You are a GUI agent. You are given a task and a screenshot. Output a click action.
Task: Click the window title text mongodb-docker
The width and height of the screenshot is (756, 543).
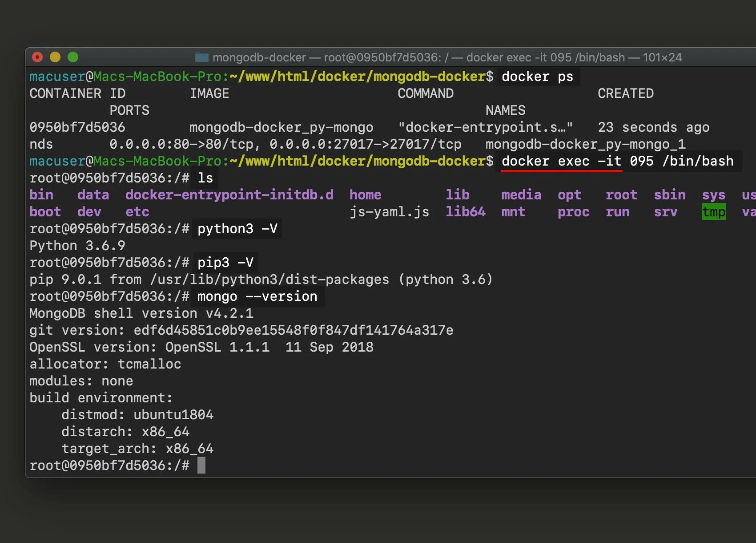point(259,57)
